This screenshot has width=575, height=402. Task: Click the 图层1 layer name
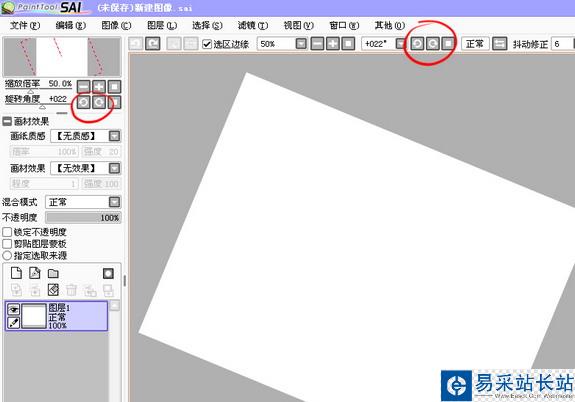click(x=59, y=307)
